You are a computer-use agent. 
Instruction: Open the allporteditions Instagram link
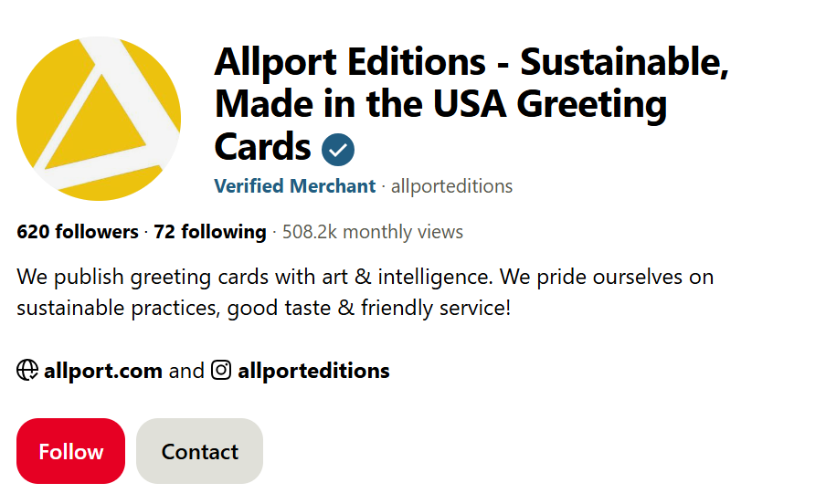pos(313,371)
